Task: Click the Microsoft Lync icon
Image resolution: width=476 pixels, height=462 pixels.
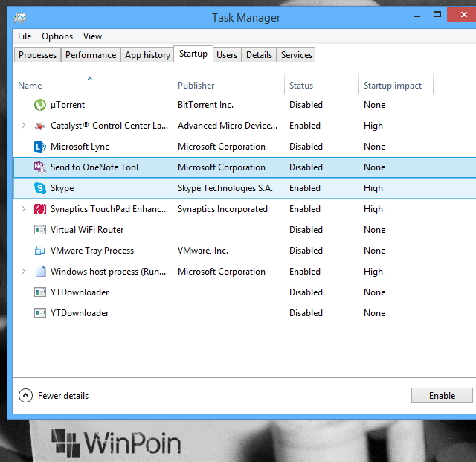Action: click(40, 147)
